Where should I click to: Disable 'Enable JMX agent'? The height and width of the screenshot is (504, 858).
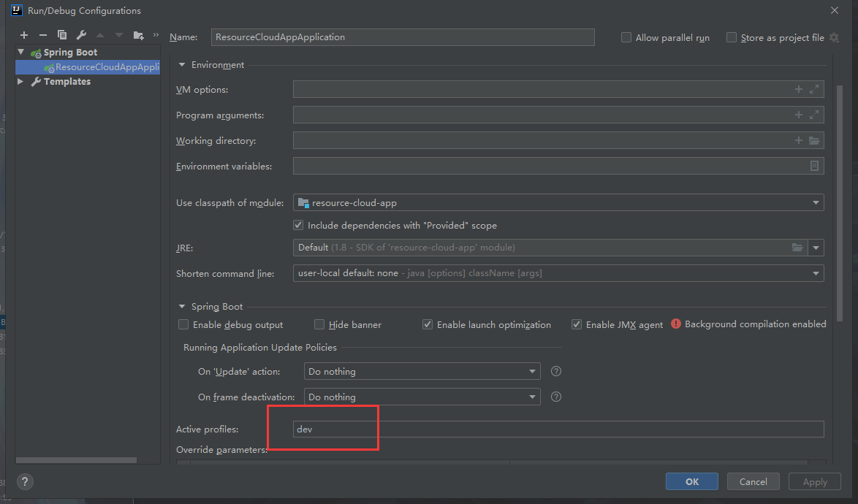[x=576, y=324]
